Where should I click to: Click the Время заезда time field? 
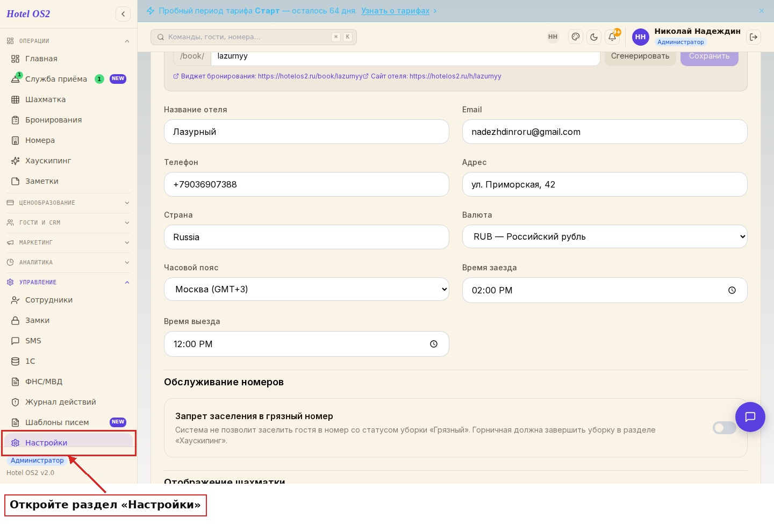click(x=605, y=290)
